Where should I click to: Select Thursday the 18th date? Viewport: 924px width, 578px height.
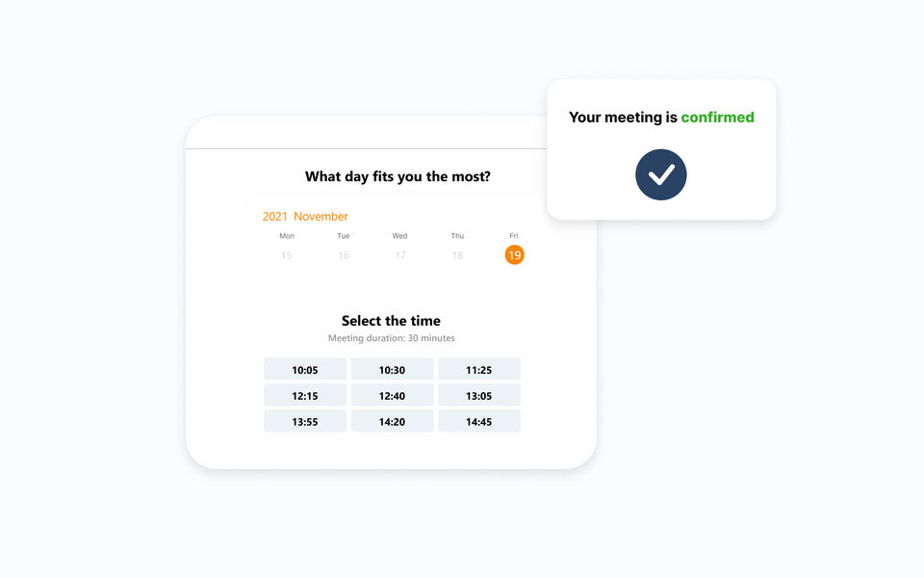(457, 255)
